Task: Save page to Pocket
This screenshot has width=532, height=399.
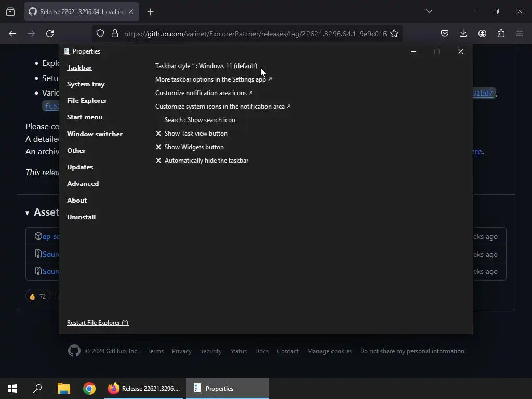Action: click(x=445, y=34)
